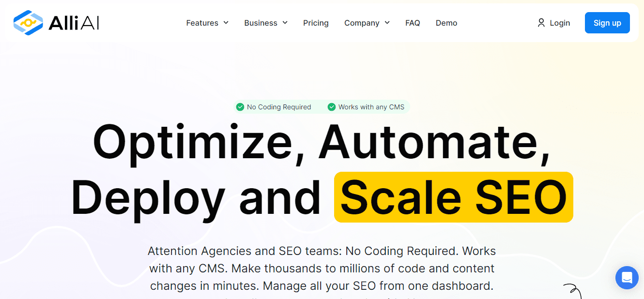
Task: Click the green check beside Works with any CMS
Action: [x=331, y=107]
